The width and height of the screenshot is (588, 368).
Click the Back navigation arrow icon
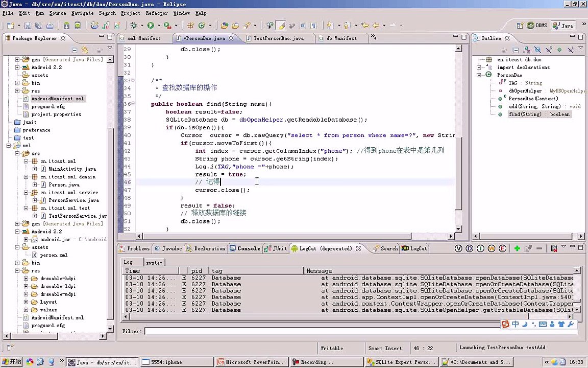coord(376,26)
